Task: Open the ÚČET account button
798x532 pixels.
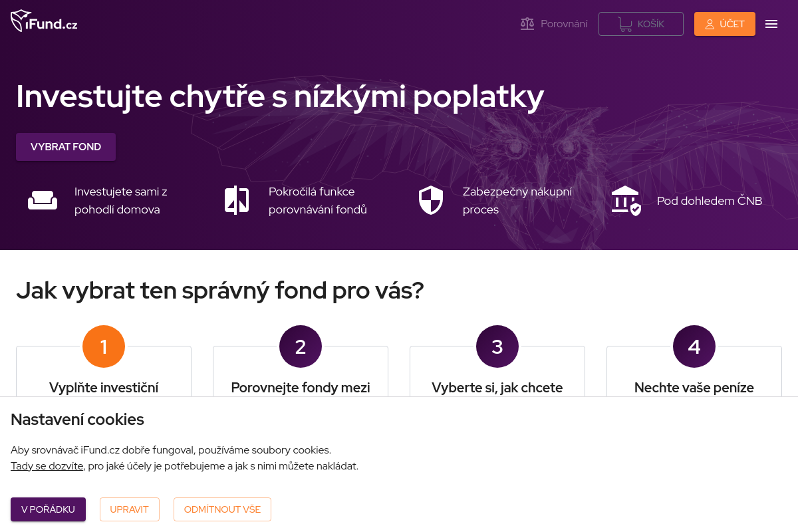Action: click(725, 24)
